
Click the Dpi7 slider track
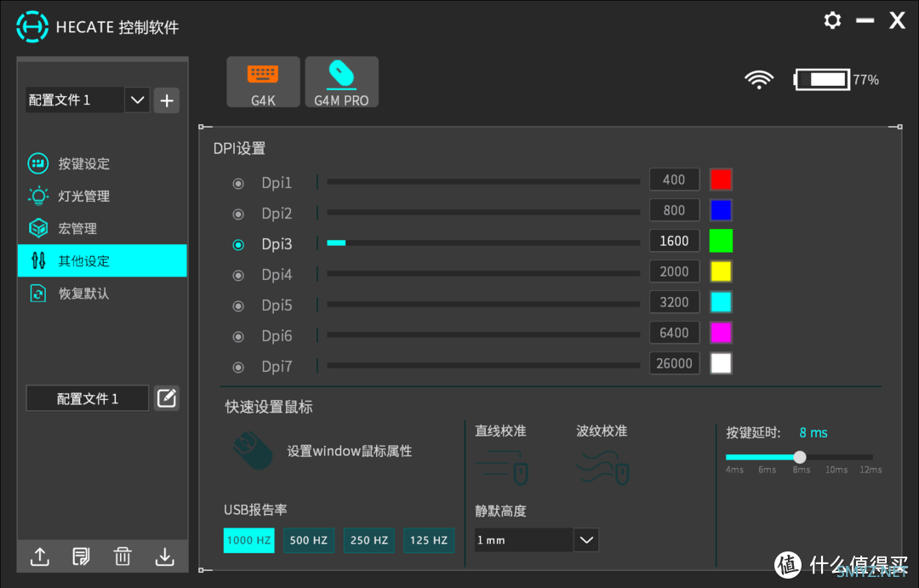click(483, 365)
